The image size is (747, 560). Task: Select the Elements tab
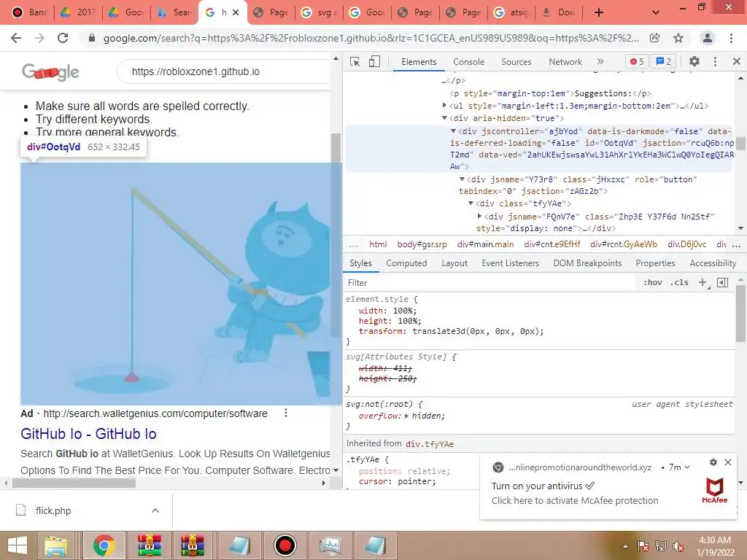419,62
